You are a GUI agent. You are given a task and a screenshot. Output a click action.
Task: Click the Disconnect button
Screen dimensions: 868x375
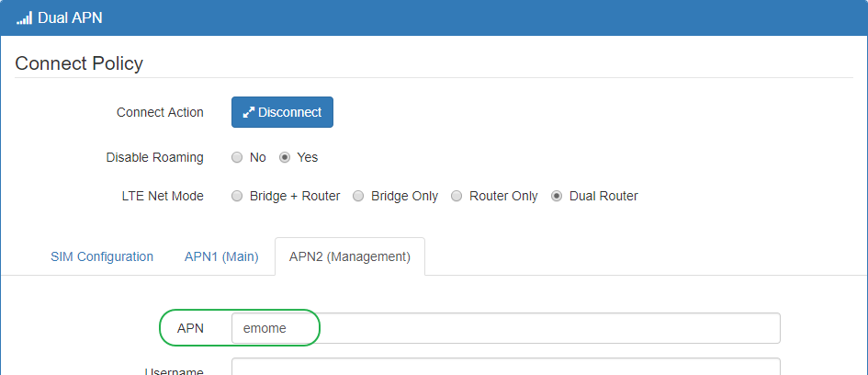coord(282,112)
